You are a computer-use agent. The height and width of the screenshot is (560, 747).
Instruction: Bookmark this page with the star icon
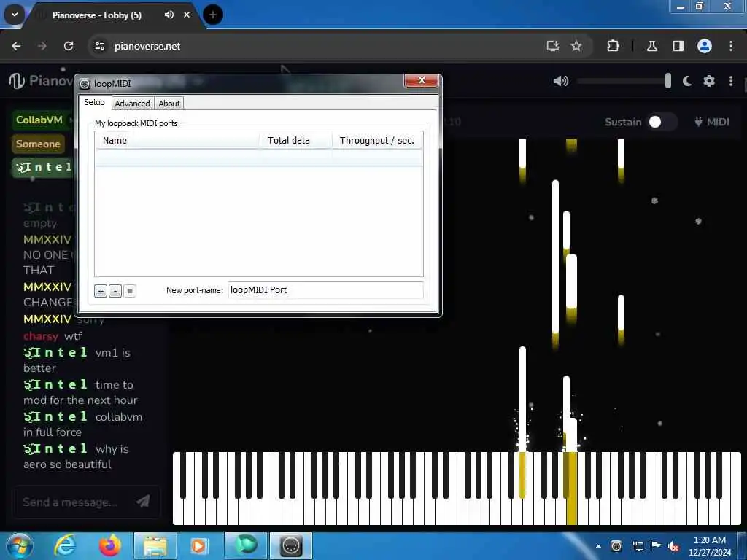coord(576,46)
